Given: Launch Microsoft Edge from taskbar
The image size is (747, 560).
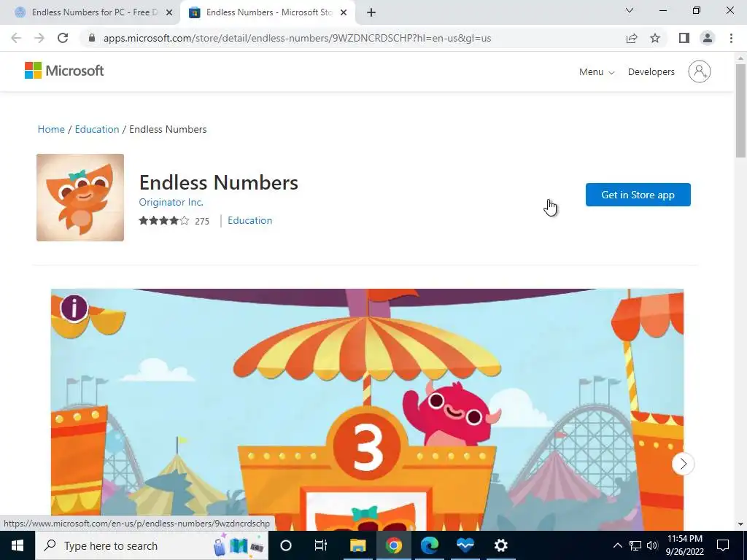Looking at the screenshot, I should pos(429,545).
